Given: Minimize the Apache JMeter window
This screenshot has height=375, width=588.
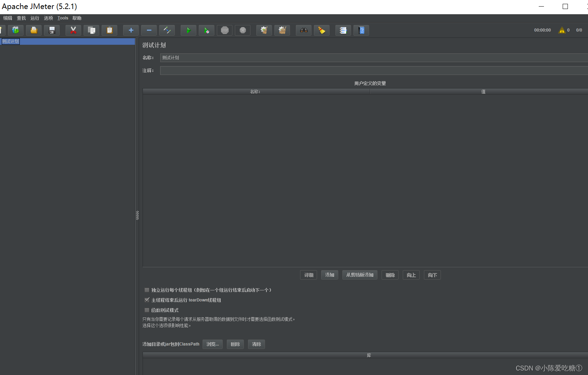Looking at the screenshot, I should 541,7.
